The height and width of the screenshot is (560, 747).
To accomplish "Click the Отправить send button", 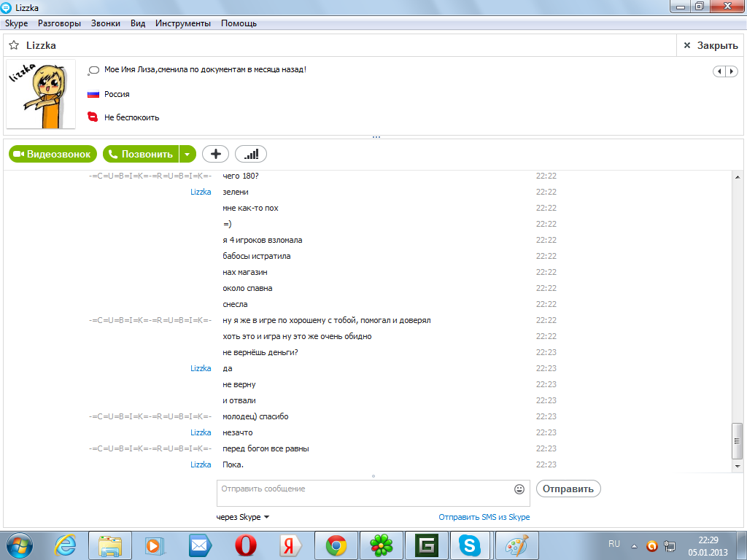I will [568, 489].
